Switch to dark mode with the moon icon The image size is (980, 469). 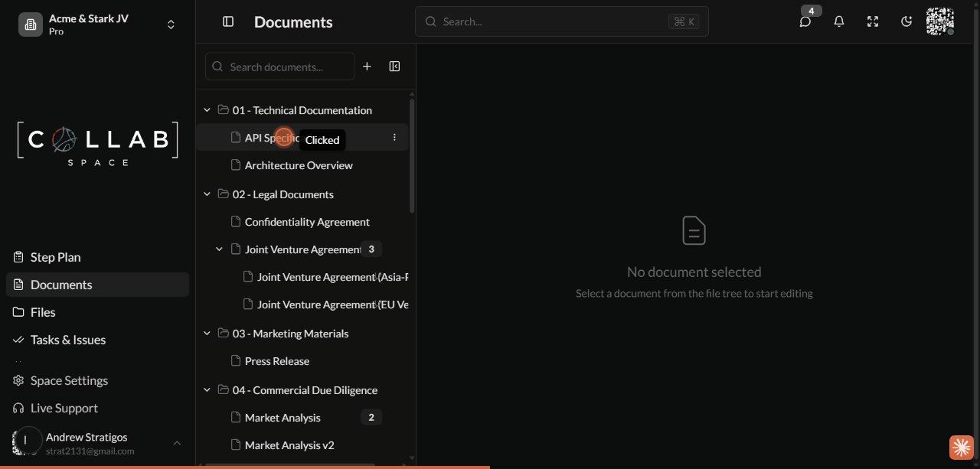pyautogui.click(x=906, y=21)
